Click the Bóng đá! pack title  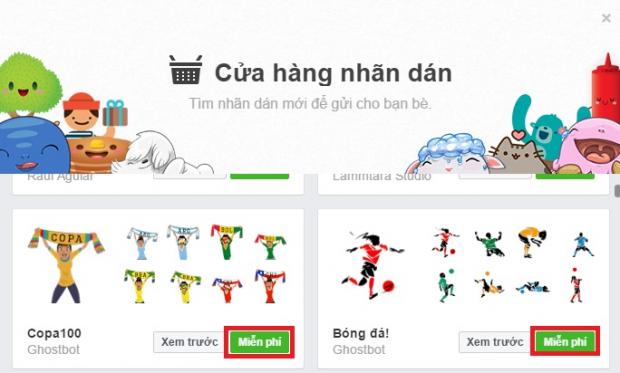[x=361, y=333]
